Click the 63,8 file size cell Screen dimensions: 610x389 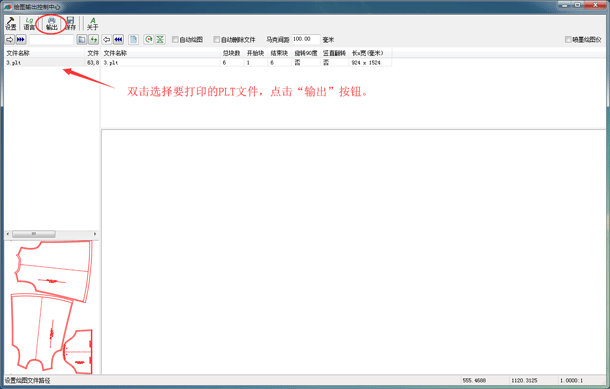click(x=93, y=63)
